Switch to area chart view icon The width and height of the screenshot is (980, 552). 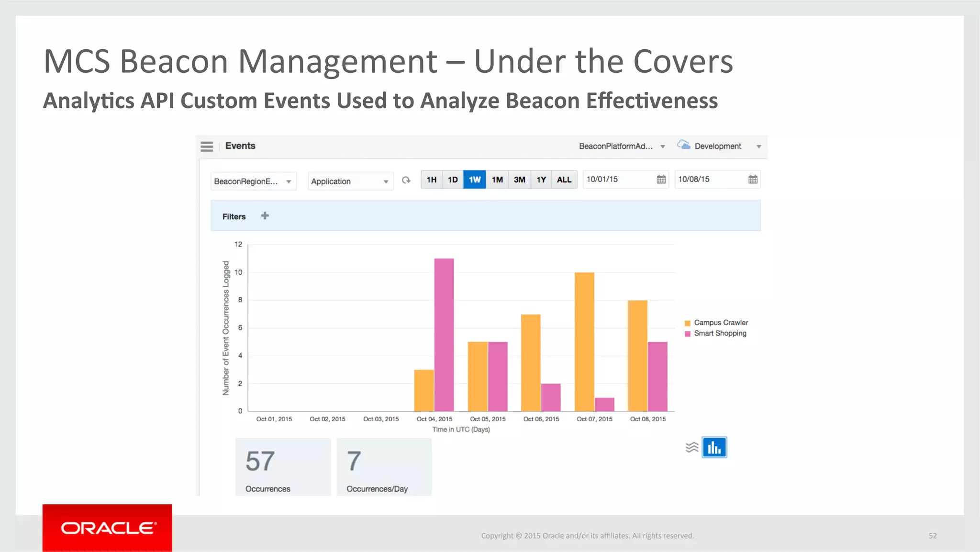[691, 448]
